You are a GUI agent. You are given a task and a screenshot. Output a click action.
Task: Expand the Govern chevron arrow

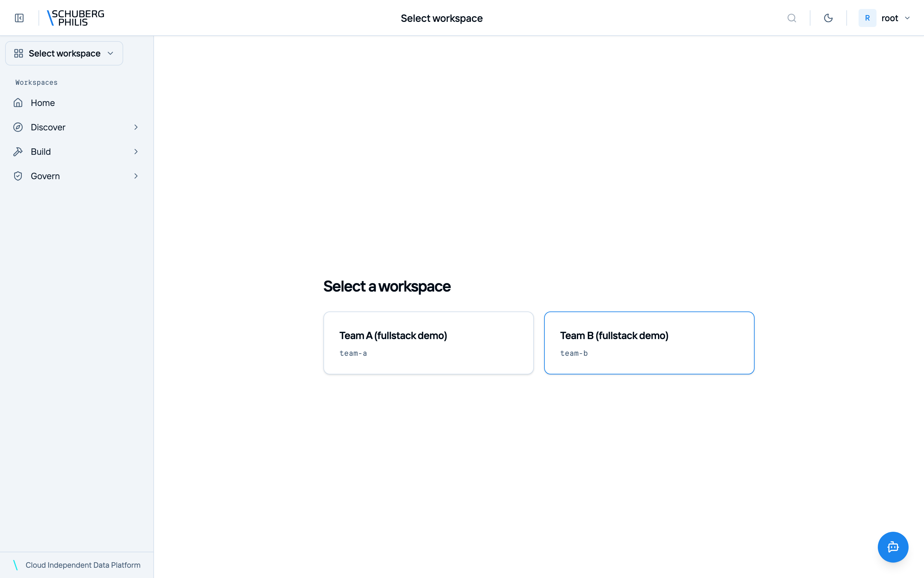click(136, 176)
